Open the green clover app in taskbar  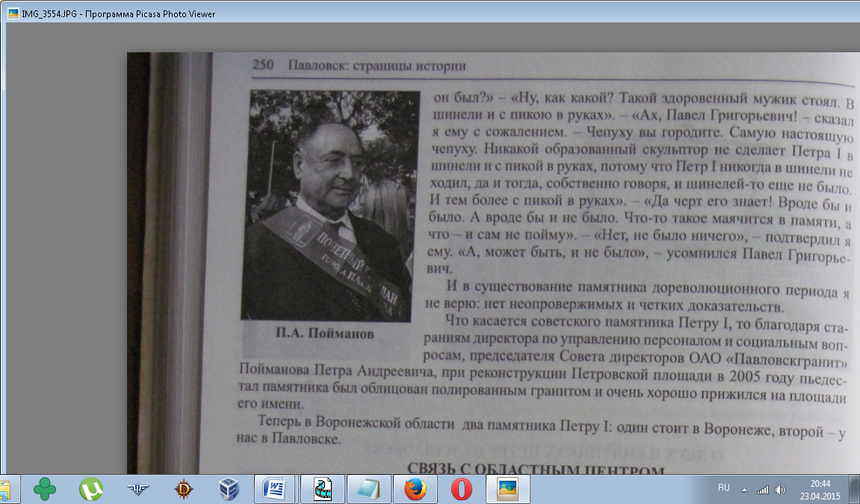pos(44,488)
